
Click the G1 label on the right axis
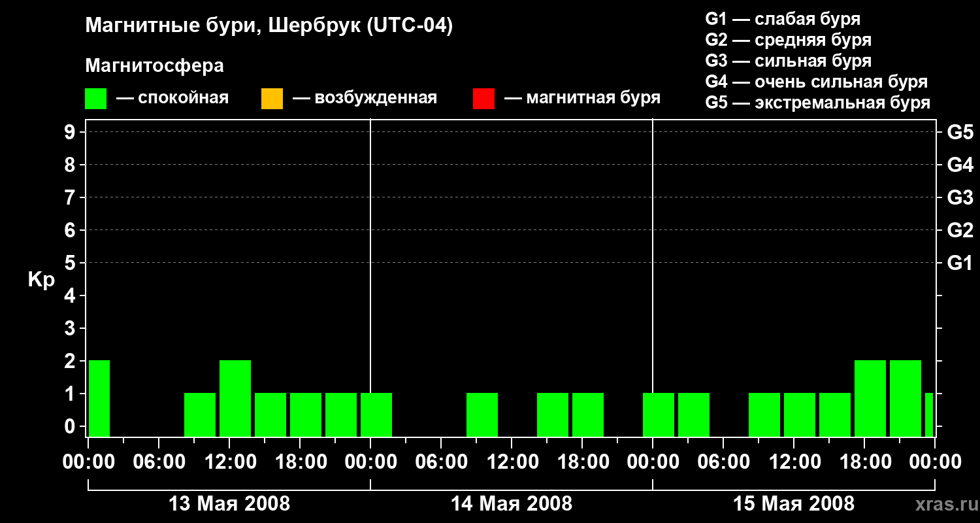click(960, 263)
